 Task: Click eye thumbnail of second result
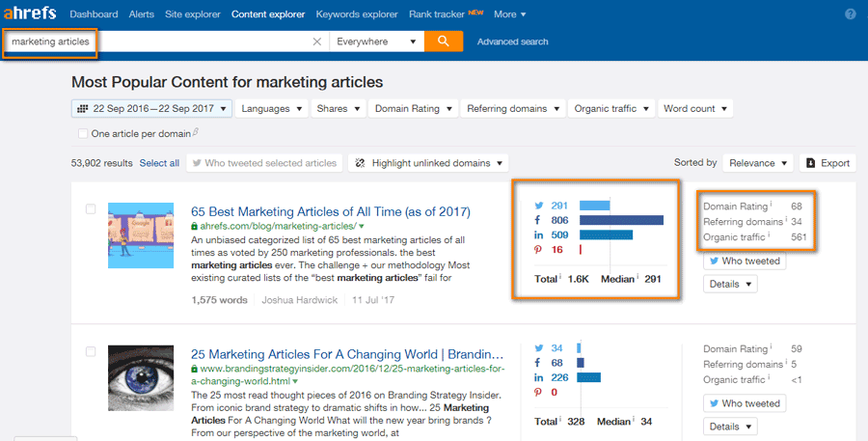pos(141,378)
